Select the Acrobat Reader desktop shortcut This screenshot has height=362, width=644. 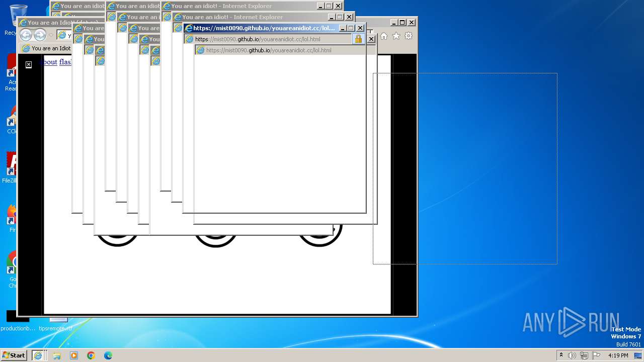point(11,73)
